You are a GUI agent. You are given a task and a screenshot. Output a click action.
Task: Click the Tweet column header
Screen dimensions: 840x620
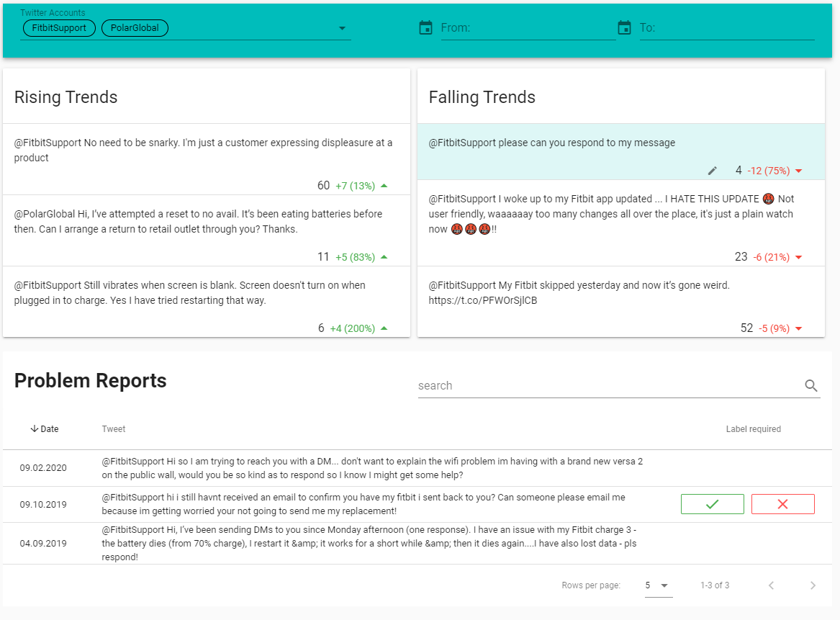click(x=114, y=428)
